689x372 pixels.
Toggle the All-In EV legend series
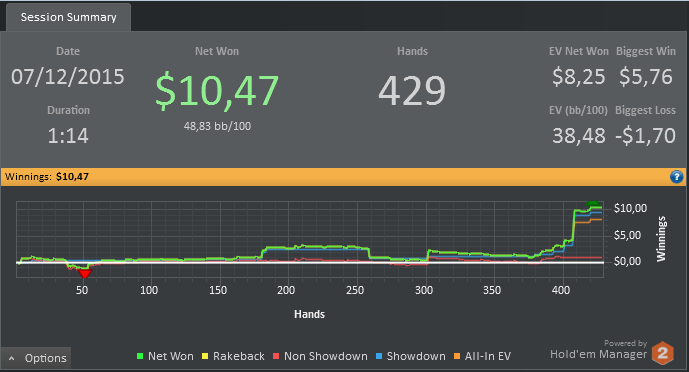(482, 356)
